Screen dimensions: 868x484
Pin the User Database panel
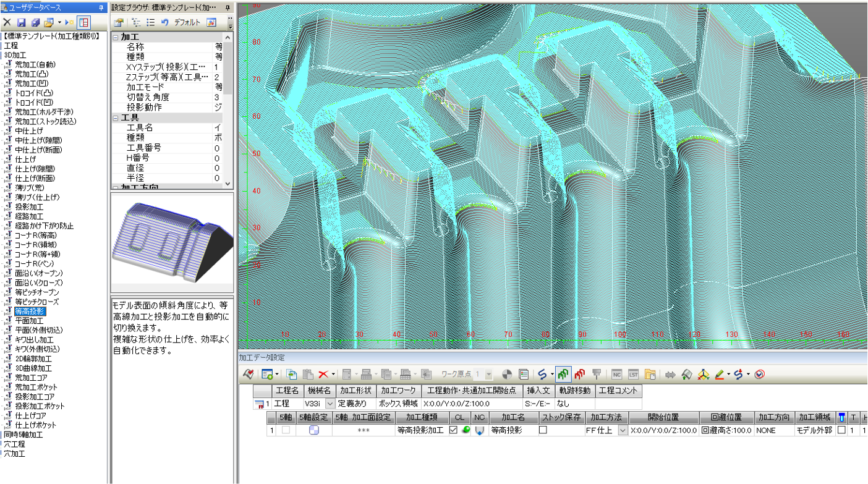101,7
